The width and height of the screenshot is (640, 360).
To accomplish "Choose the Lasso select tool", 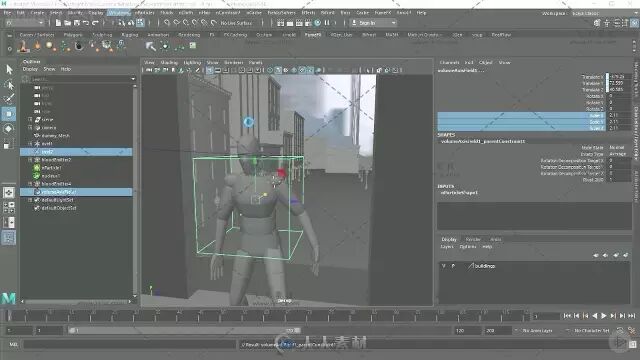I will pos(9,84).
